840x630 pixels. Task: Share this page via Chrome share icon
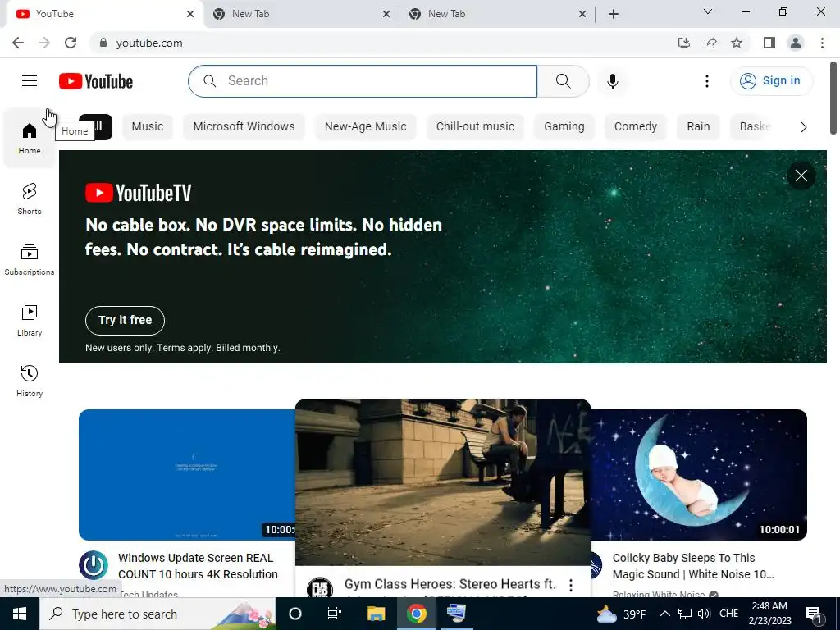(710, 43)
